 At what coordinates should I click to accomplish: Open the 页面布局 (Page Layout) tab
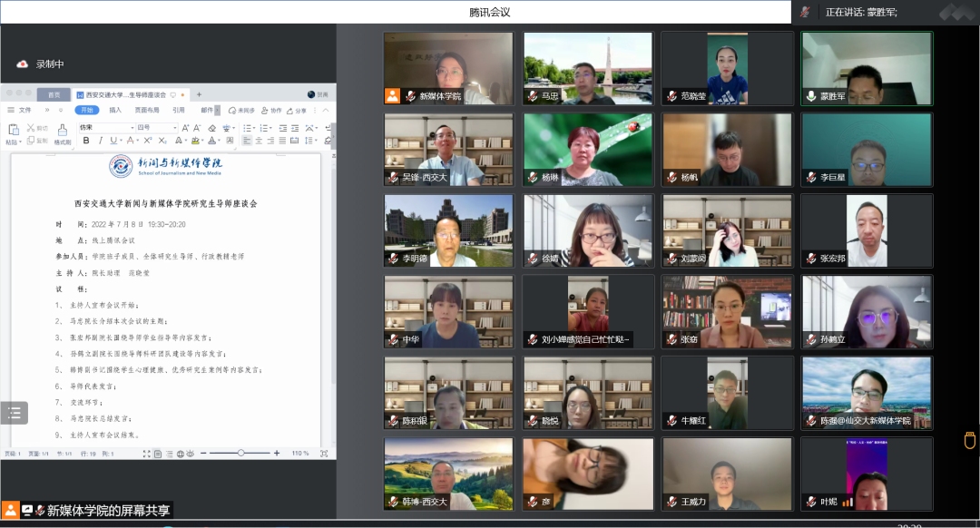[x=146, y=110]
